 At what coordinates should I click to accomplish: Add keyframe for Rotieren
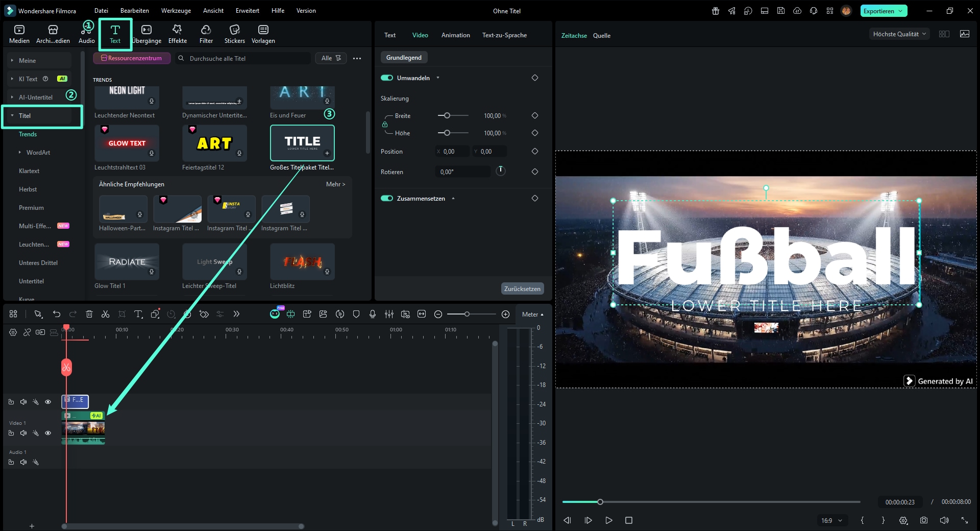535,172
